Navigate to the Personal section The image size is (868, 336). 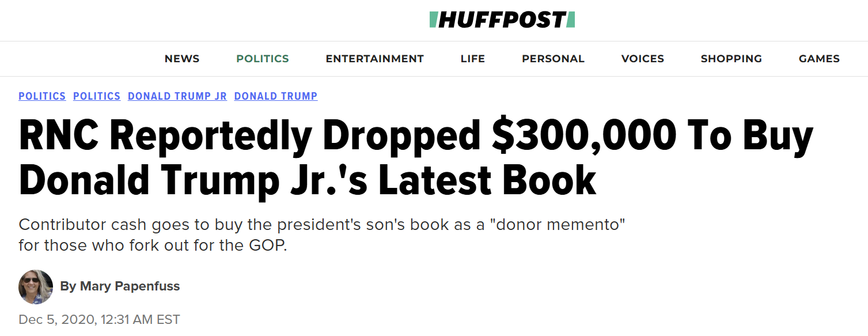click(x=553, y=59)
